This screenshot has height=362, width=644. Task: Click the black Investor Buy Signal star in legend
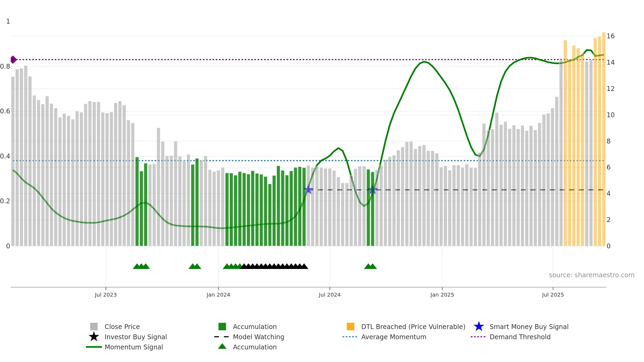pyautogui.click(x=94, y=337)
